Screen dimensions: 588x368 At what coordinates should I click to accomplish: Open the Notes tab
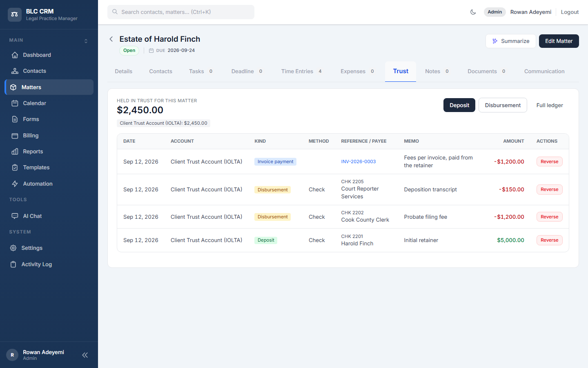[437, 71]
